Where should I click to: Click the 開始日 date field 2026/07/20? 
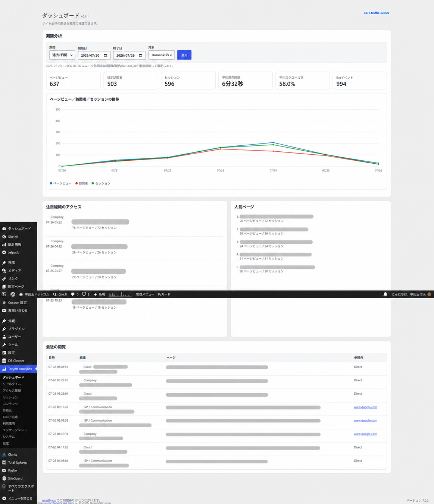94,56
